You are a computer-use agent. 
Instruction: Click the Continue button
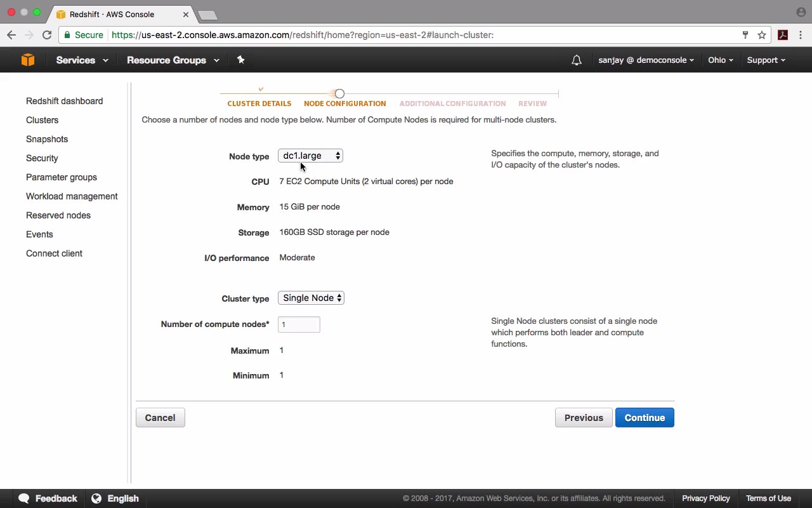(645, 418)
